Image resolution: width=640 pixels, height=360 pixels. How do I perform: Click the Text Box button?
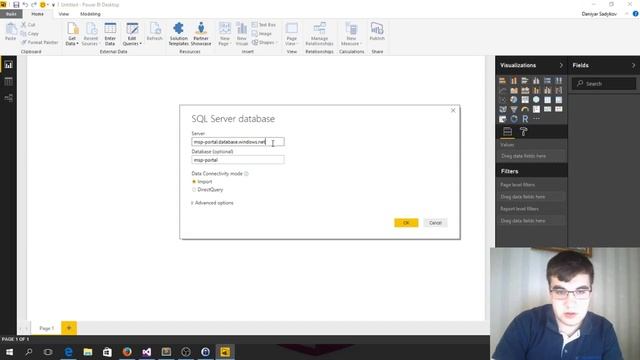click(264, 25)
